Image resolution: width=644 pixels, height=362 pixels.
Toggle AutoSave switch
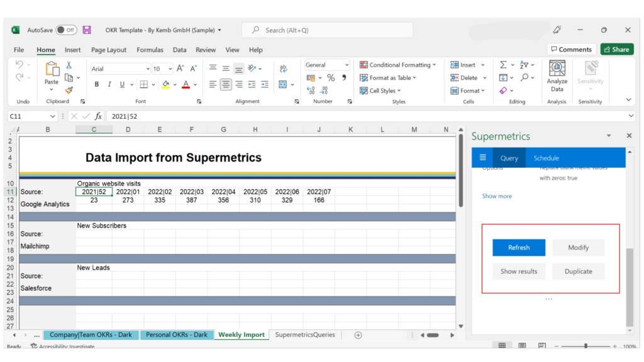pyautogui.click(x=66, y=30)
